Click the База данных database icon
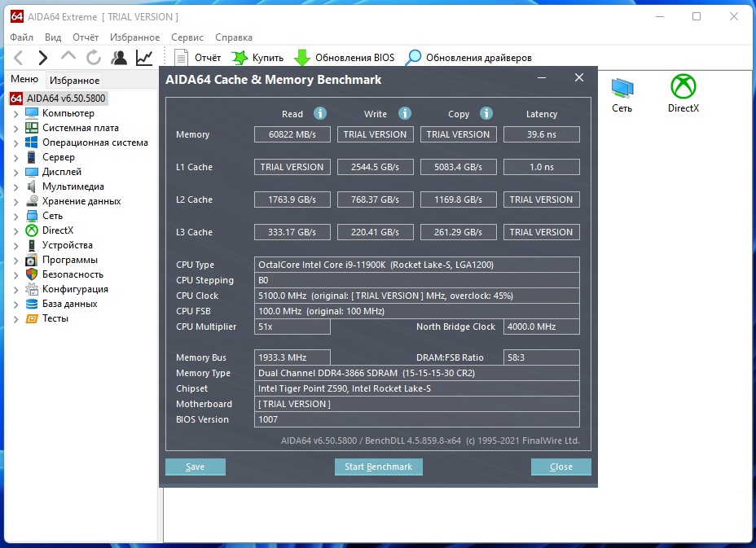Viewport: 756px width, 548px height. (31, 304)
